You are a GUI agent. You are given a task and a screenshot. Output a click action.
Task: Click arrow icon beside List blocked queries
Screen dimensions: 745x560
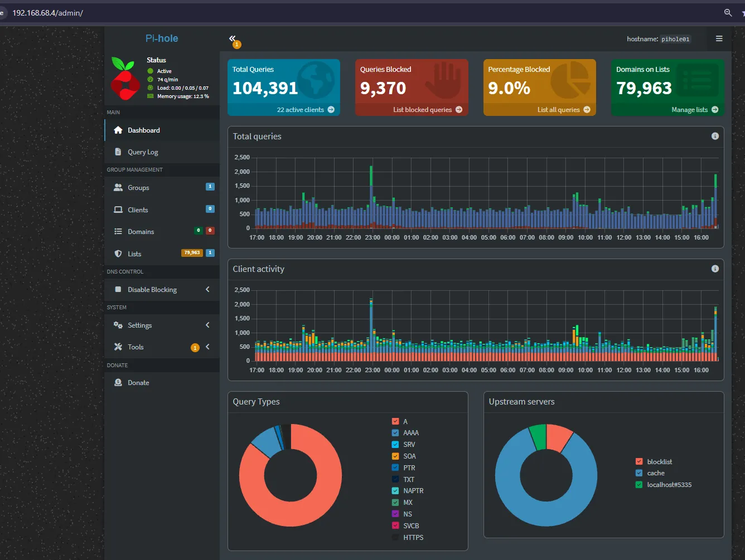click(x=459, y=110)
